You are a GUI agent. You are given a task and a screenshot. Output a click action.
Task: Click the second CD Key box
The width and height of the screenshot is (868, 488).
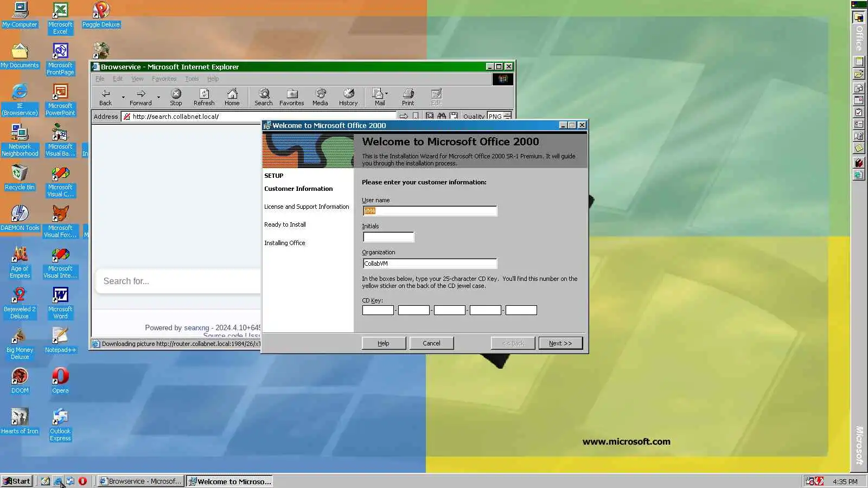tap(414, 310)
